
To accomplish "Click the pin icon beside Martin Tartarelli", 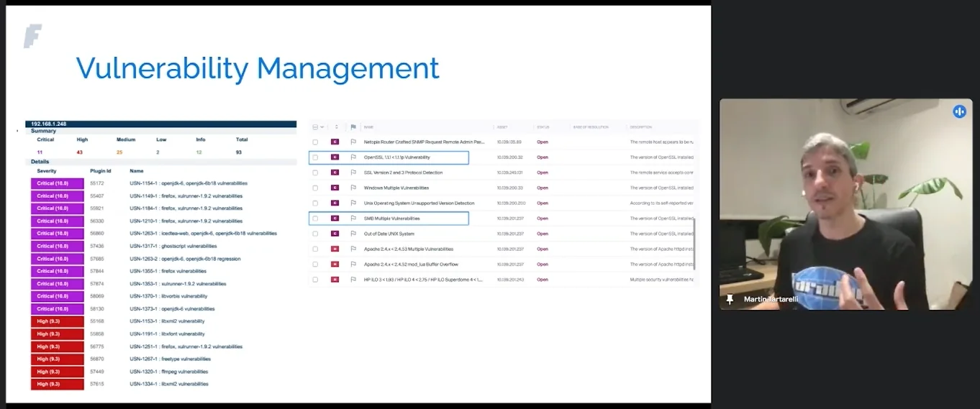I will coord(730,299).
